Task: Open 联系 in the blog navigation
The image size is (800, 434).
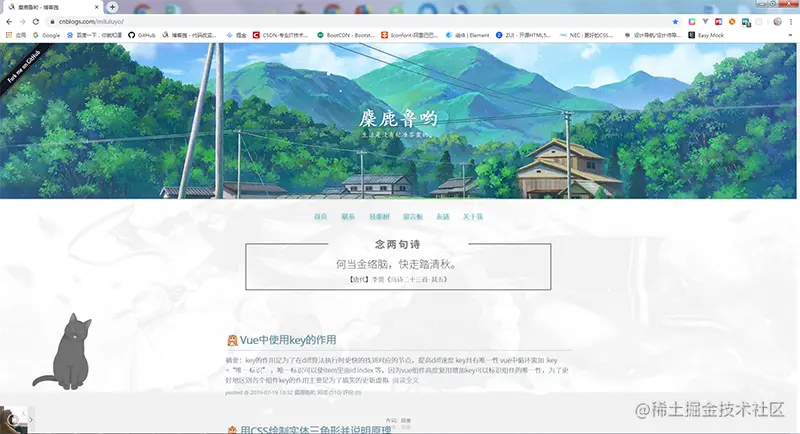Action: [x=348, y=217]
